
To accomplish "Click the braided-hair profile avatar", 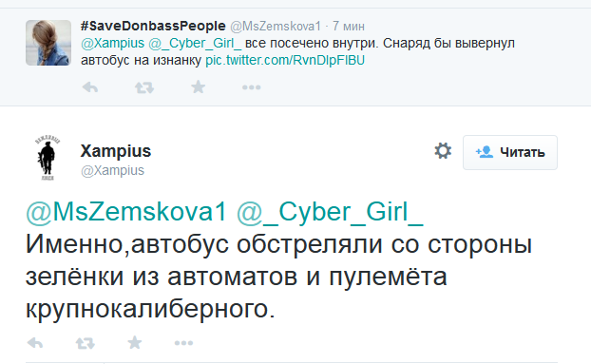I will pos(48,43).
